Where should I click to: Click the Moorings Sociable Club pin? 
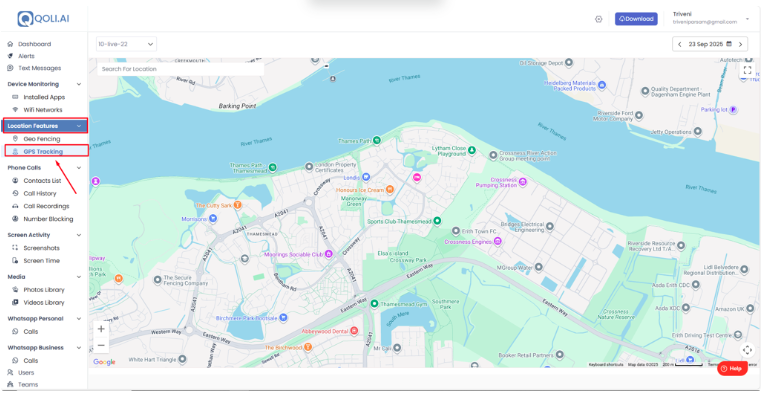pyautogui.click(x=328, y=254)
